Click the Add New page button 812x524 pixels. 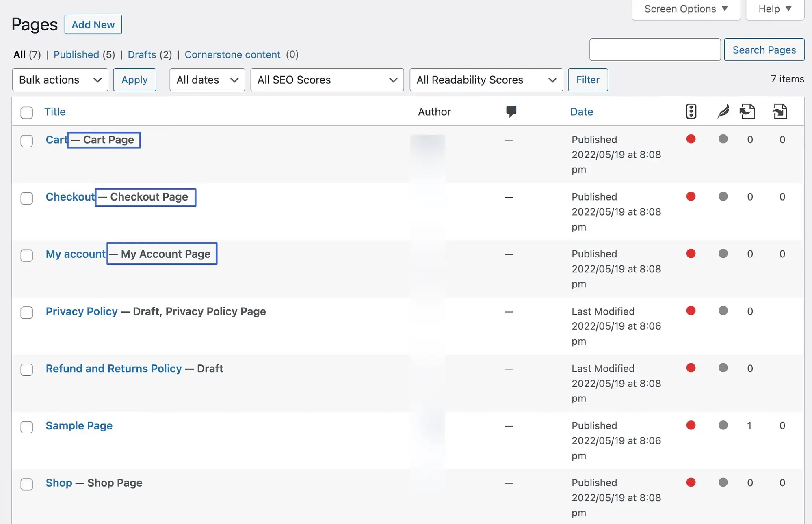[x=93, y=24]
